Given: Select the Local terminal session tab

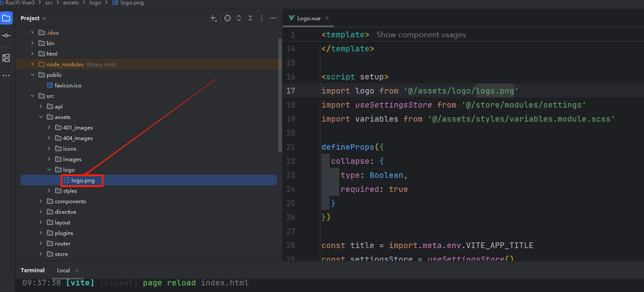Looking at the screenshot, I should (64, 270).
